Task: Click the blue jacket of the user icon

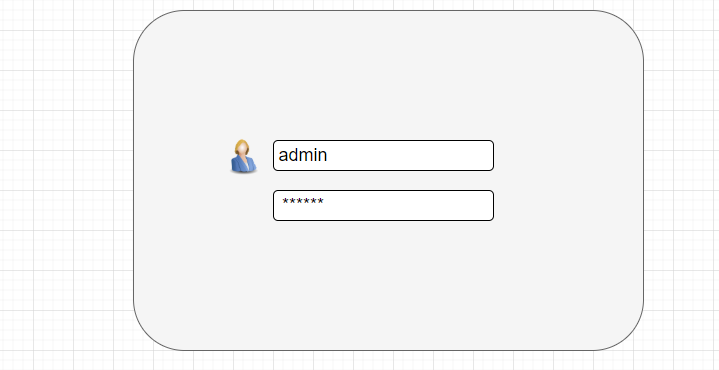Action: [243, 165]
